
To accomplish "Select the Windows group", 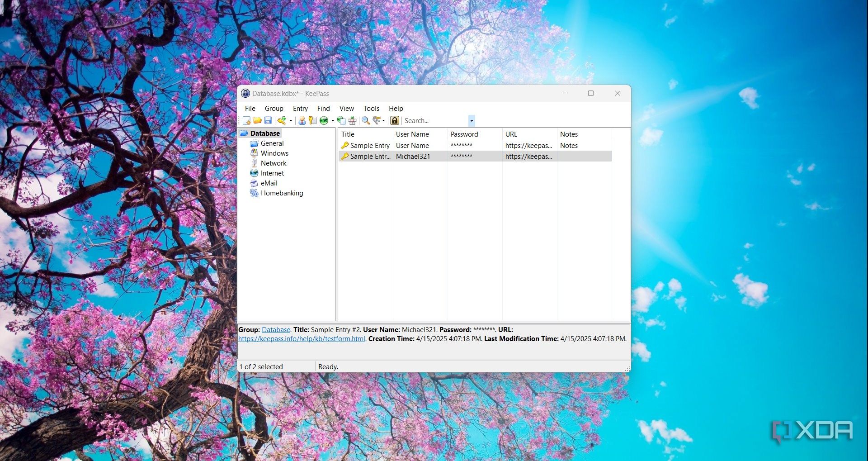I will 274,153.
